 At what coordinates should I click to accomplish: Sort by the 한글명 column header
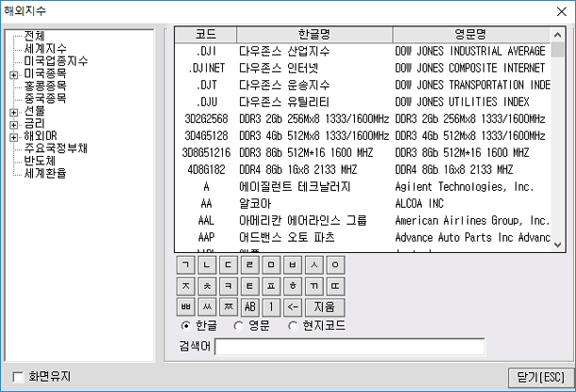tap(314, 35)
